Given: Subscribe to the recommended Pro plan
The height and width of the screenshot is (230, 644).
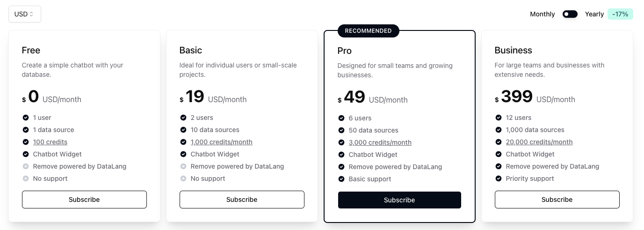Looking at the screenshot, I should (399, 200).
